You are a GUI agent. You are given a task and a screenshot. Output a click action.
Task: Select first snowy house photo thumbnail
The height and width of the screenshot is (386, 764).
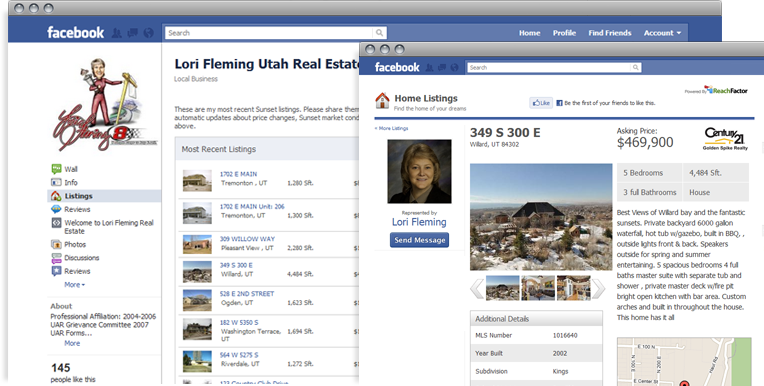[503, 288]
